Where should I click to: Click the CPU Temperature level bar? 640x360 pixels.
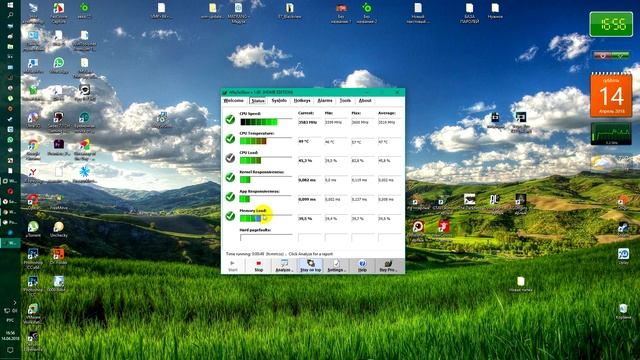click(266, 141)
